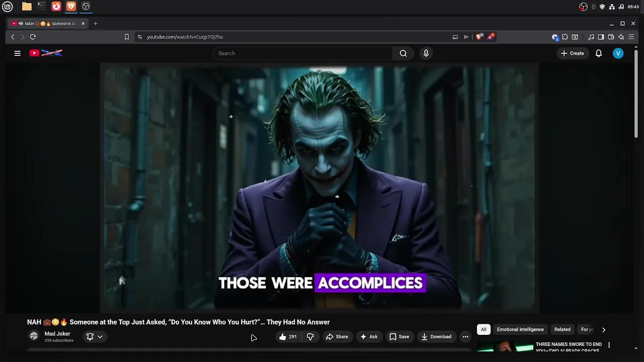644x362 pixels.
Task: Click the YouTube Search field
Action: click(302, 53)
